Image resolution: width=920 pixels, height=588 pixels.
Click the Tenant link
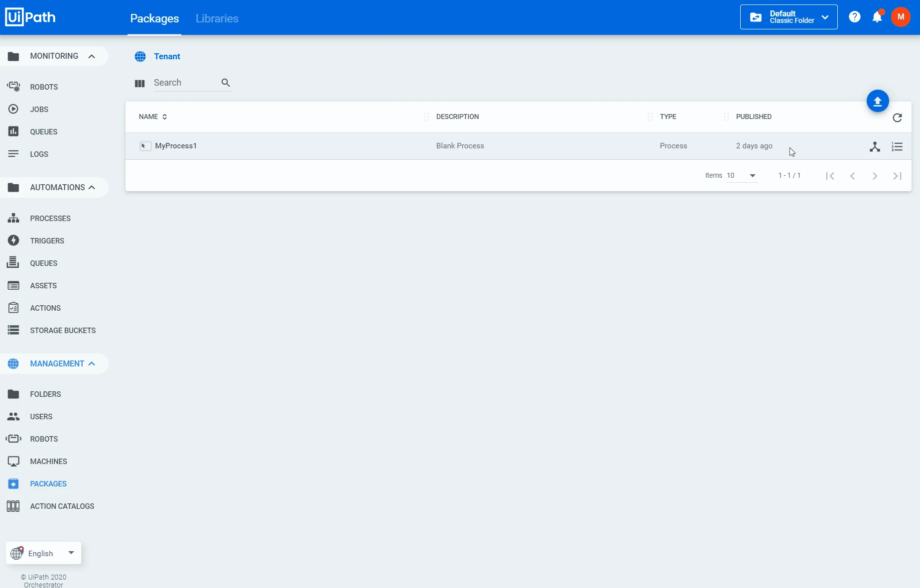167,56
